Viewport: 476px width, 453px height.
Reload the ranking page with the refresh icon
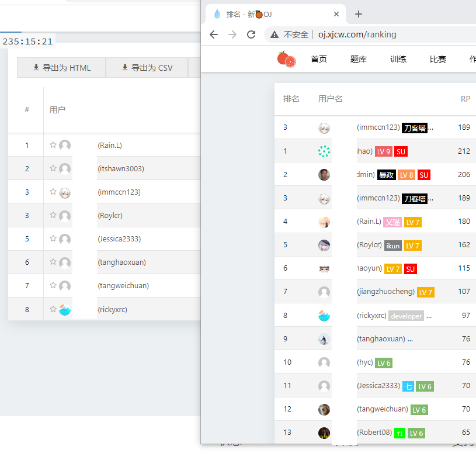coord(251,34)
